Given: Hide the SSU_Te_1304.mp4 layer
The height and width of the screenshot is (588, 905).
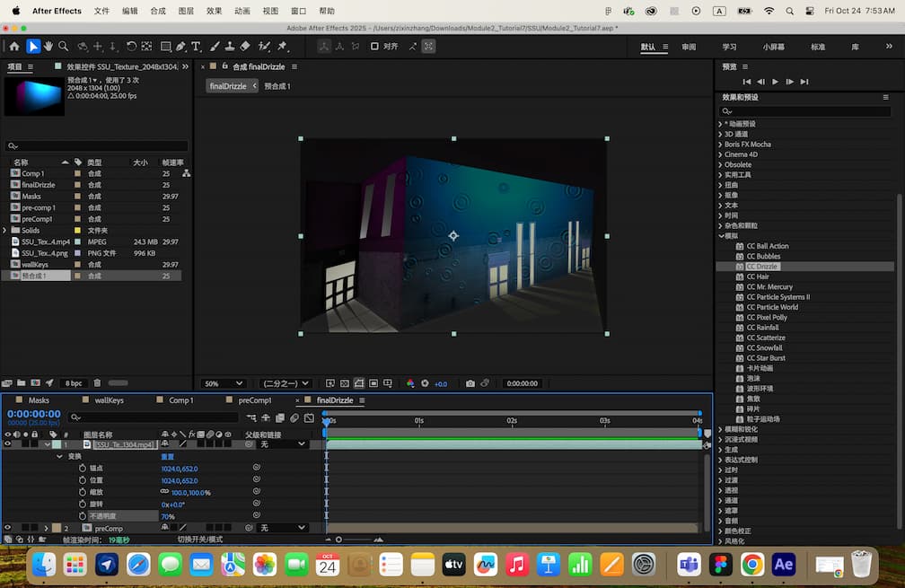Looking at the screenshot, I should [x=7, y=443].
